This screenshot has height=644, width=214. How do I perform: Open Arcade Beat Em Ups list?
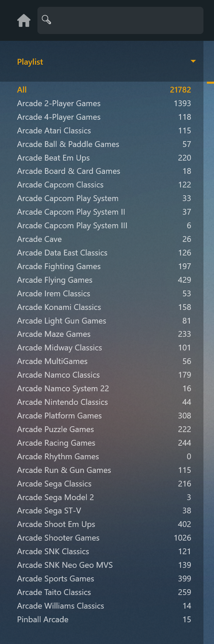[53, 158]
